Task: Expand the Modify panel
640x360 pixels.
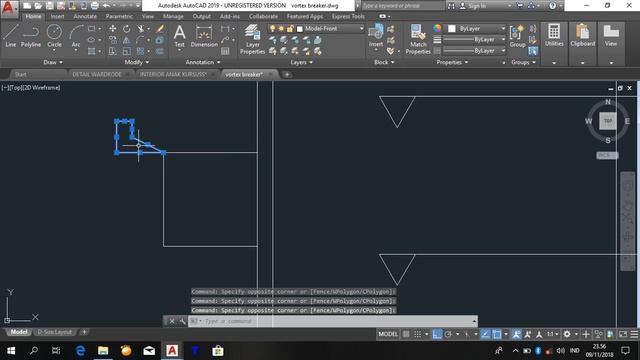Action: (x=137, y=62)
